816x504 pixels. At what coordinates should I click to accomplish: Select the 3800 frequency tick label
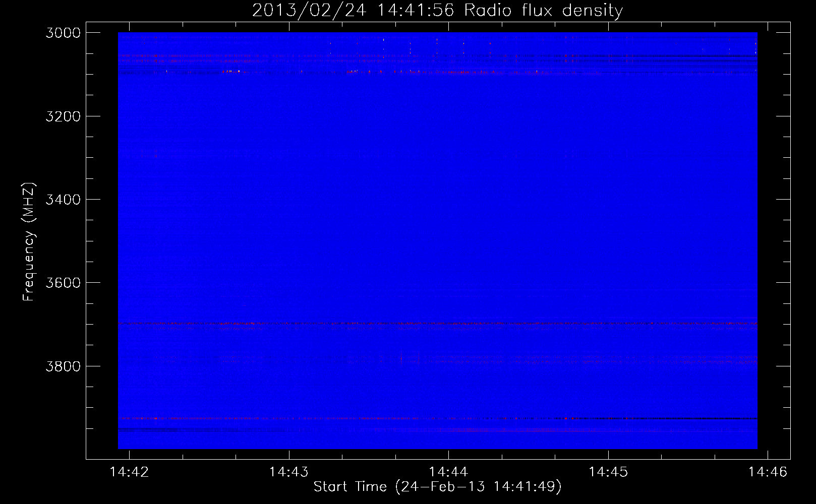63,366
